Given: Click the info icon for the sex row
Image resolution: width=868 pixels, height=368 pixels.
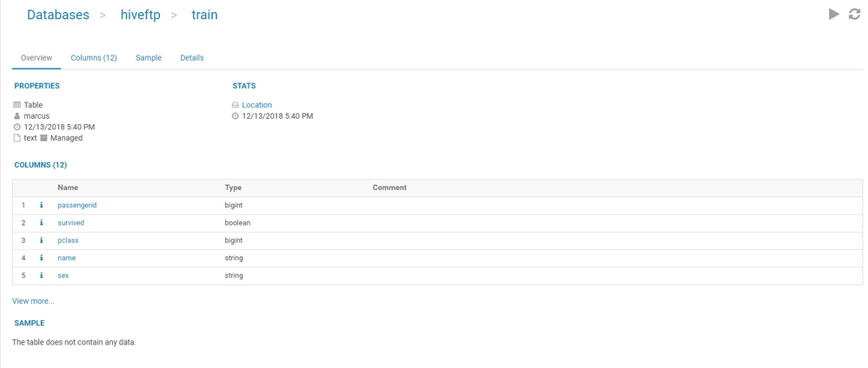Looking at the screenshot, I should [x=41, y=276].
